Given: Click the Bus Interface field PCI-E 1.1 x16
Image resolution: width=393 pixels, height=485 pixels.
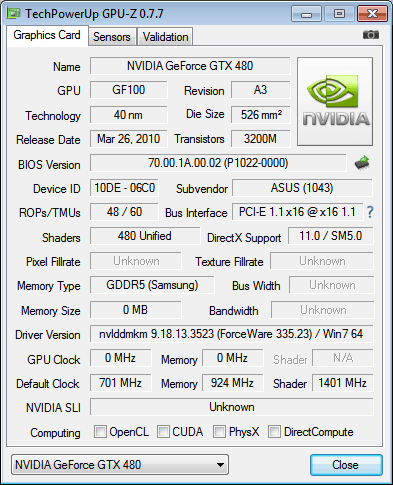Looking at the screenshot, I should [x=298, y=212].
